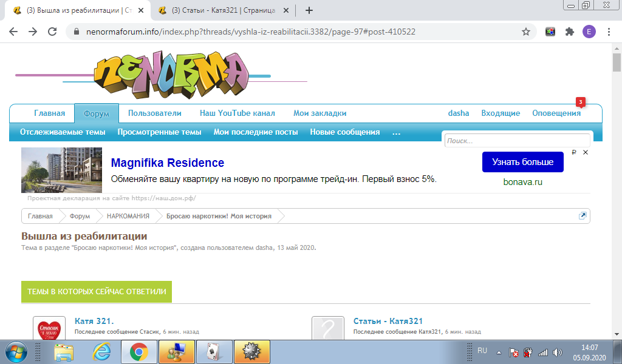Open the Катя 321. thread link
The image size is (622, 364).
click(x=94, y=321)
